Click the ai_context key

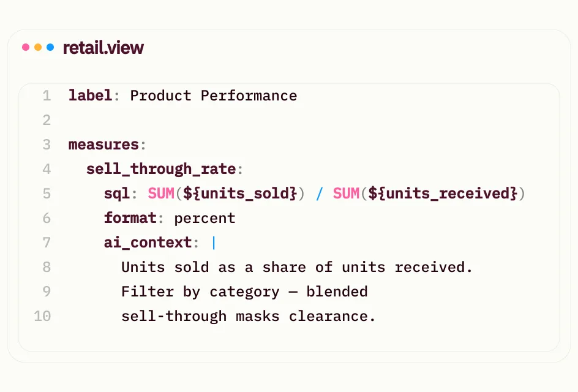click(x=148, y=243)
